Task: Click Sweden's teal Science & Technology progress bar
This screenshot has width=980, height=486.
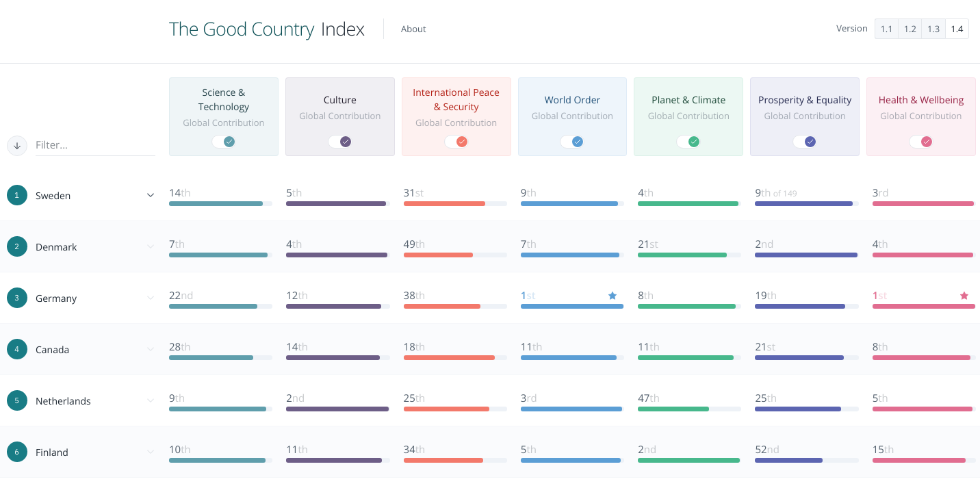Action: pos(216,203)
